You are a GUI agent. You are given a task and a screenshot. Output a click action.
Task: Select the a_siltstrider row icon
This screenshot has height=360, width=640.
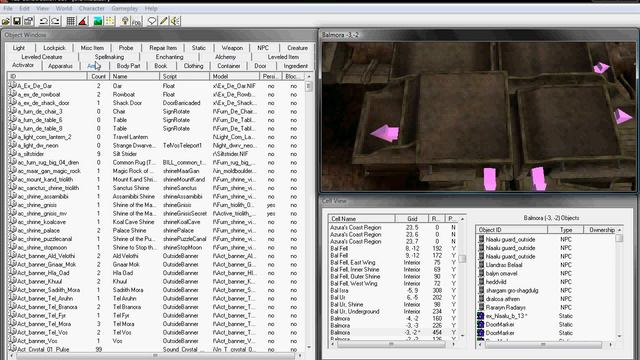click(13, 153)
